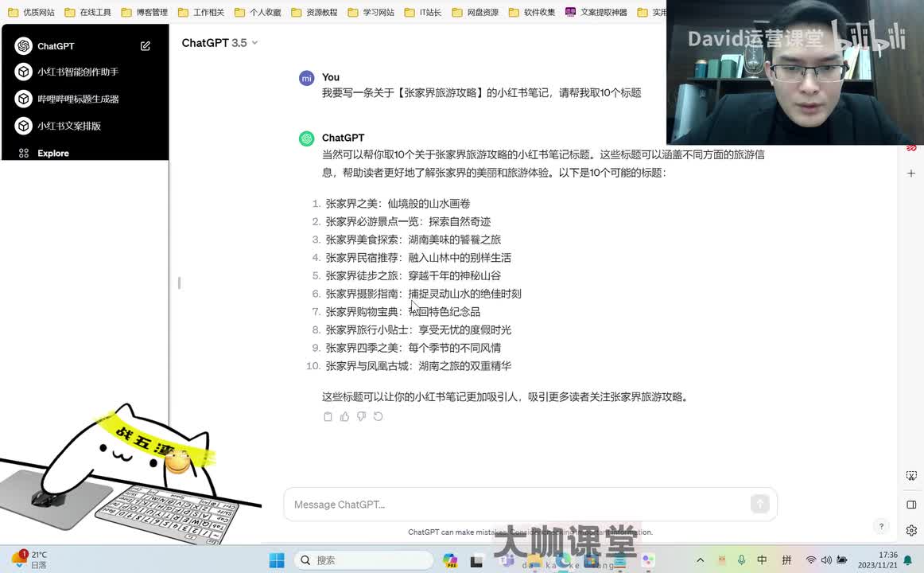This screenshot has width=924, height=573.
Task: Copy the ChatGPT response with clipboard icon
Action: click(328, 416)
